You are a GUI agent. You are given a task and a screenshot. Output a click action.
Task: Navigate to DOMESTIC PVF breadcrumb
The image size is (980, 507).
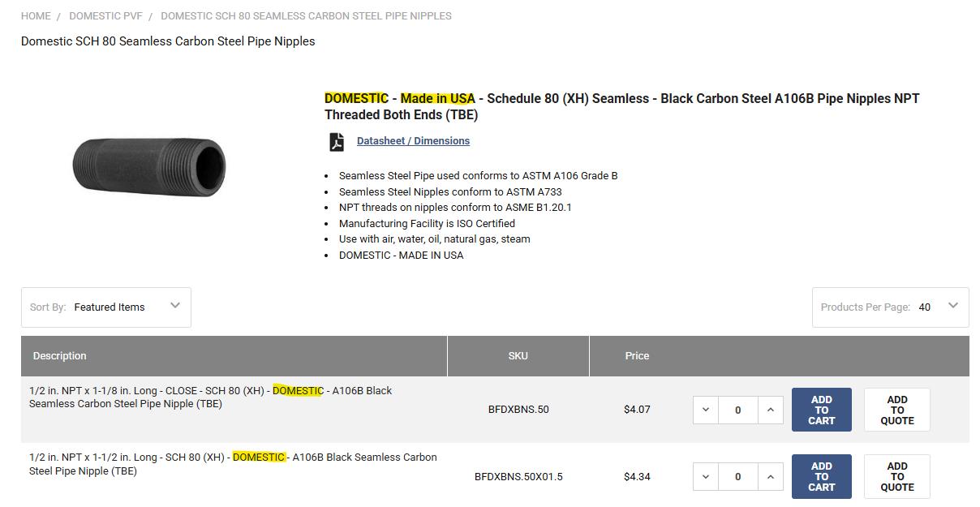[x=105, y=16]
